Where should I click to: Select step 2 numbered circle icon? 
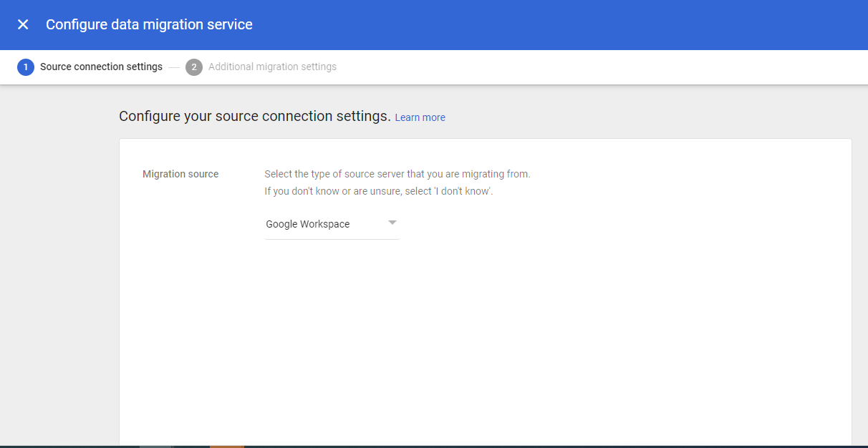(194, 67)
